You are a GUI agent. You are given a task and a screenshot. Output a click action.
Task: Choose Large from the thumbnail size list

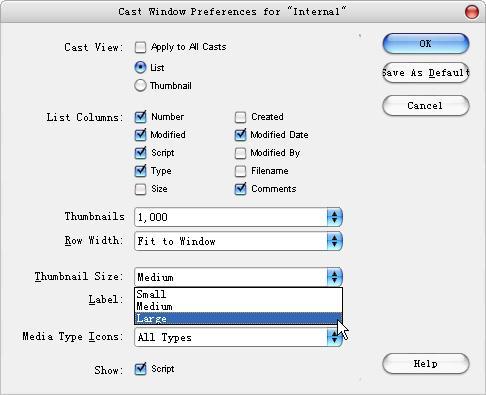coord(238,318)
